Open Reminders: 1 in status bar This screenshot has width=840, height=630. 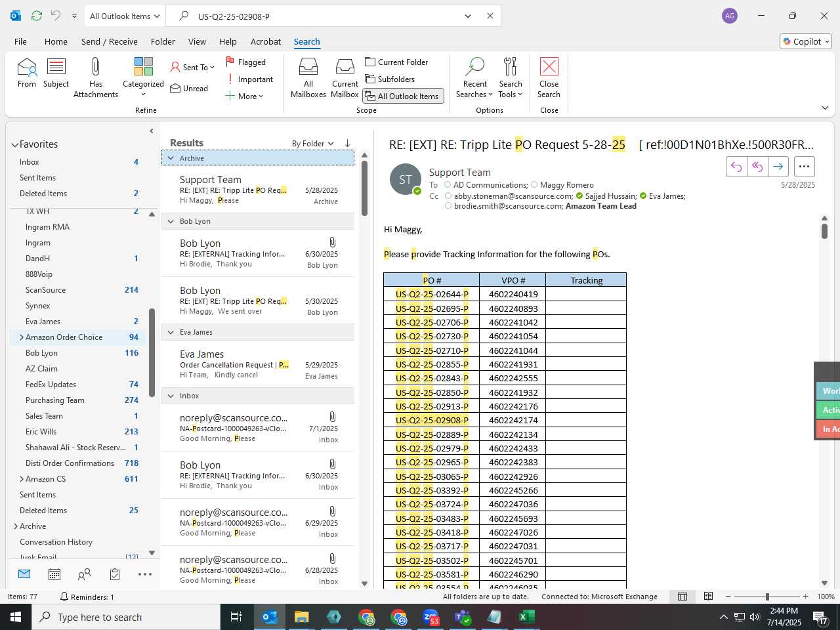pyautogui.click(x=87, y=597)
